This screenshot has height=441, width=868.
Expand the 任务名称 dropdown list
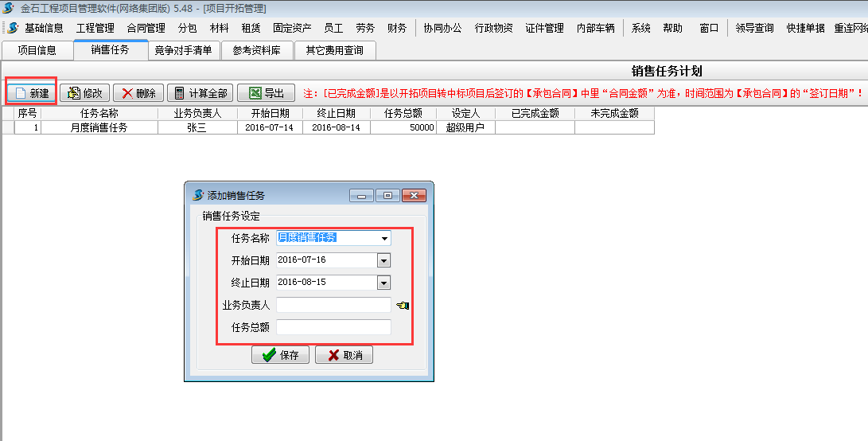(385, 238)
